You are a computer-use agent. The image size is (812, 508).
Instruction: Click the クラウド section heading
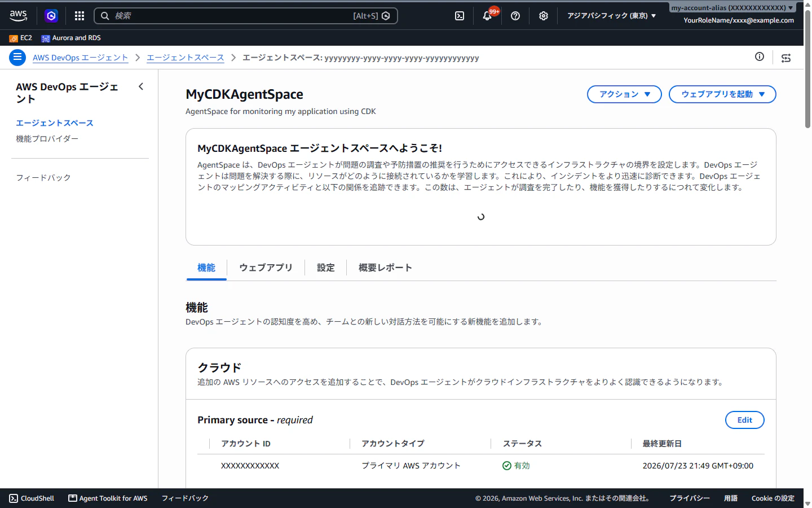click(219, 367)
